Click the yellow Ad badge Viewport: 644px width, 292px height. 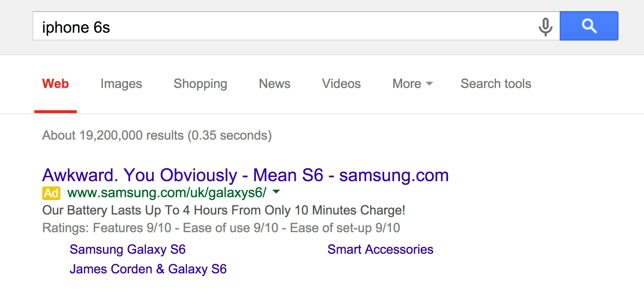51,193
